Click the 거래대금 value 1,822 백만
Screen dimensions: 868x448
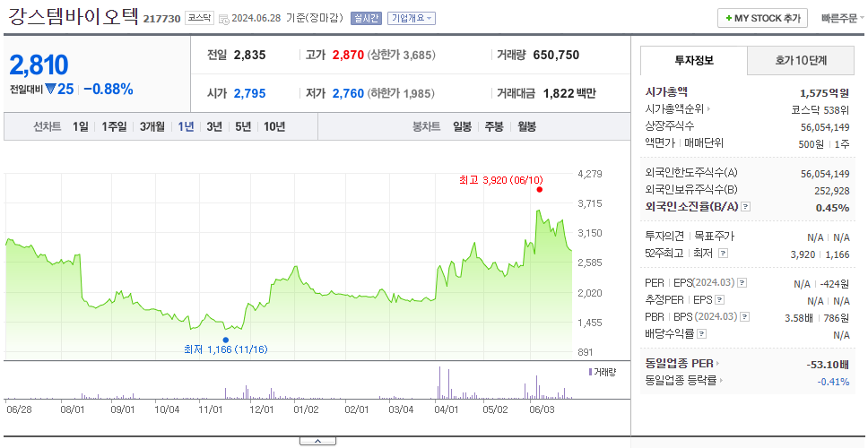569,93
